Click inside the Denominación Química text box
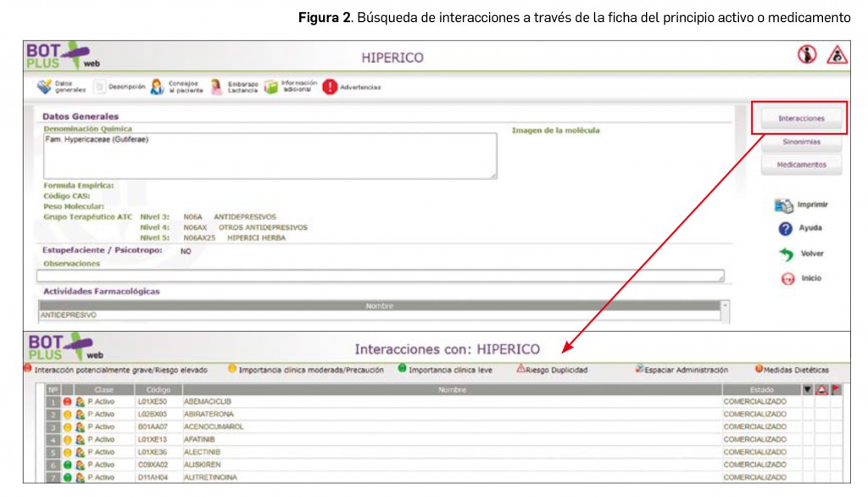Viewport: 868px width, 497px height. click(x=270, y=156)
